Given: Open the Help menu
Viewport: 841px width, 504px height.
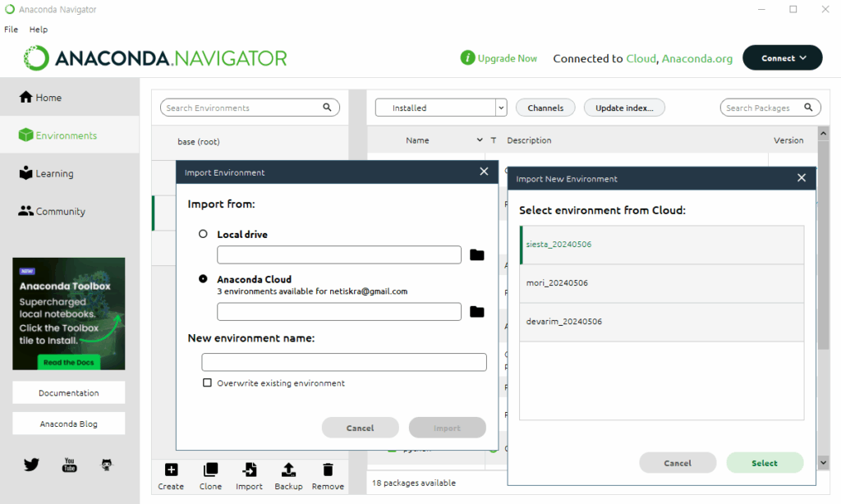Looking at the screenshot, I should [39, 30].
